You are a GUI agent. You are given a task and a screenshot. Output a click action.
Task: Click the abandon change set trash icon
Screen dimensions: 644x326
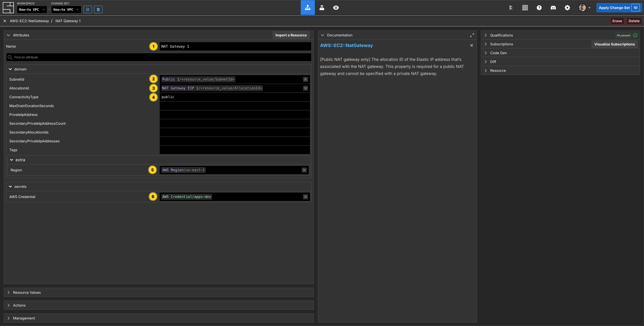coord(98,9)
